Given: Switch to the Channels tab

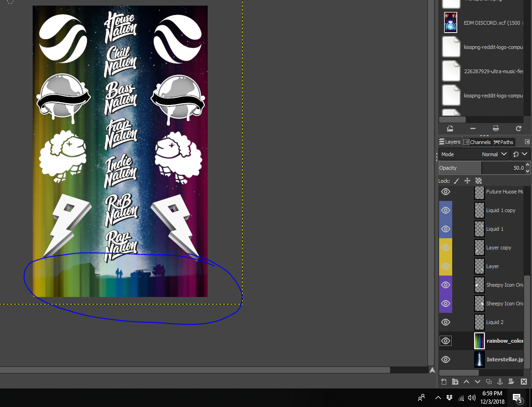Looking at the screenshot, I should (x=477, y=142).
